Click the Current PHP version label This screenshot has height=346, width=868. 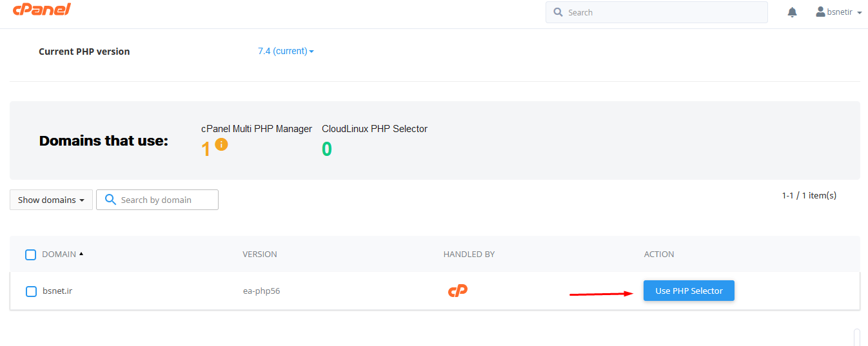coord(84,52)
